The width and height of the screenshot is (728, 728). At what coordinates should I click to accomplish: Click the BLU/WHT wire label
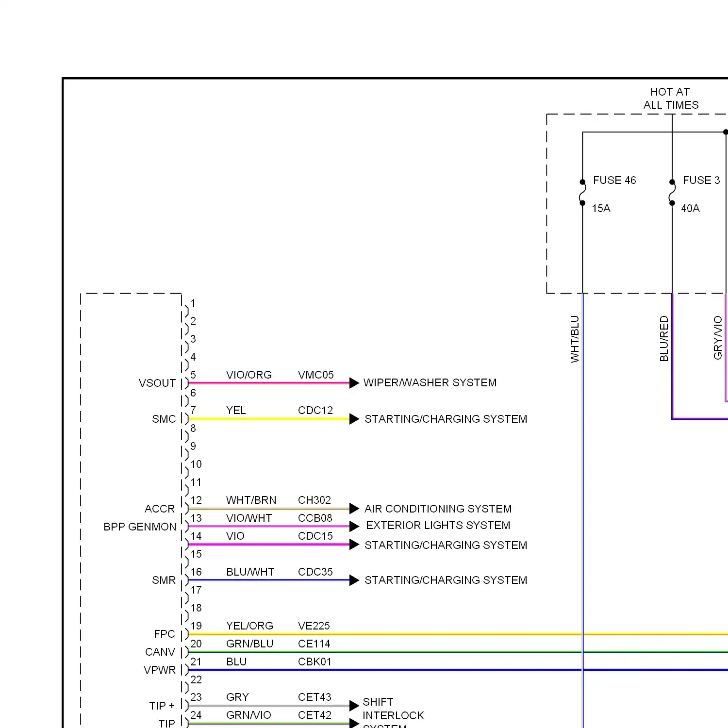point(250,572)
